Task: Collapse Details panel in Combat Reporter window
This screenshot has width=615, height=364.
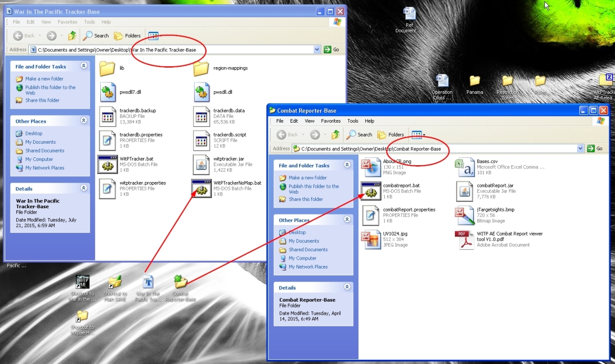Action: pos(347,287)
